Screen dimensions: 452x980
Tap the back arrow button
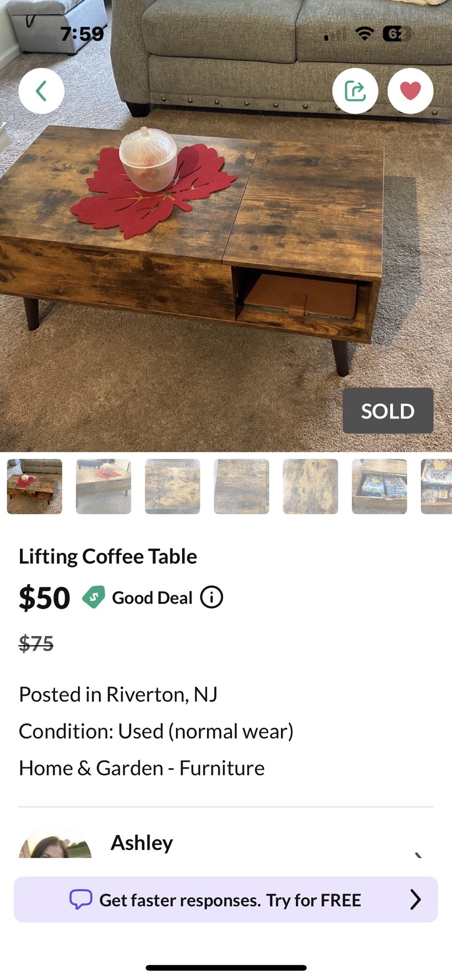(x=41, y=91)
